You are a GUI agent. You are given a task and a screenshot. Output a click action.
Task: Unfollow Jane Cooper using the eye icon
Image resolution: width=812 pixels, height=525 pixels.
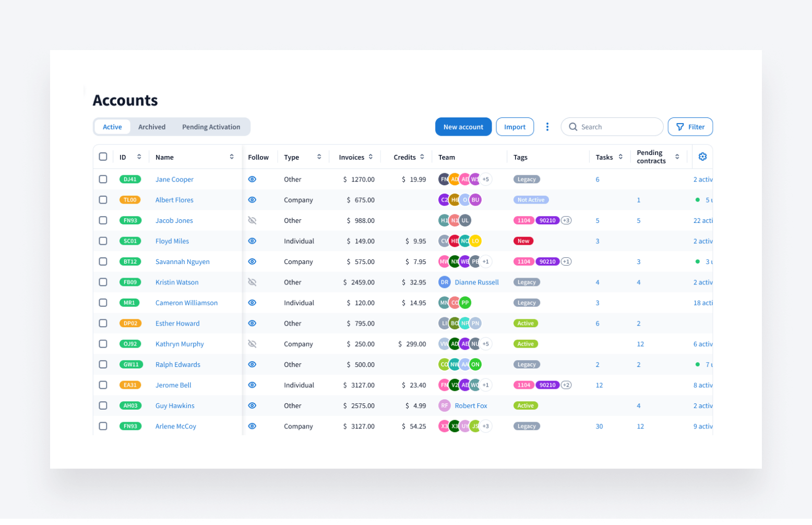[x=252, y=180]
